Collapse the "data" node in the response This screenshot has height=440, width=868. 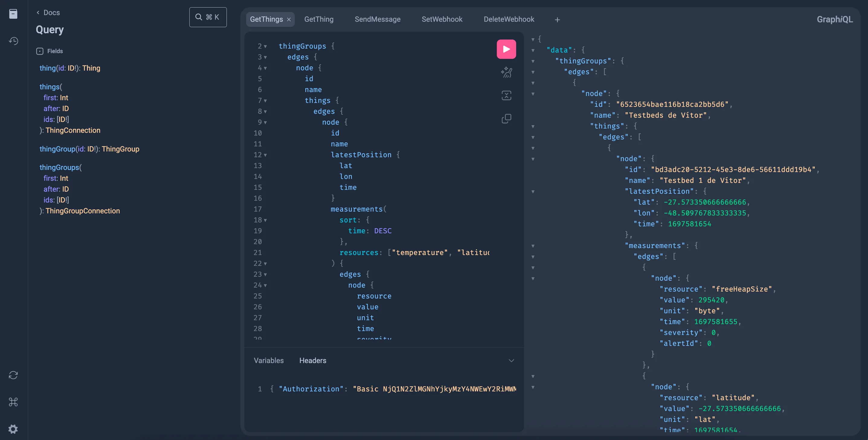tap(533, 50)
